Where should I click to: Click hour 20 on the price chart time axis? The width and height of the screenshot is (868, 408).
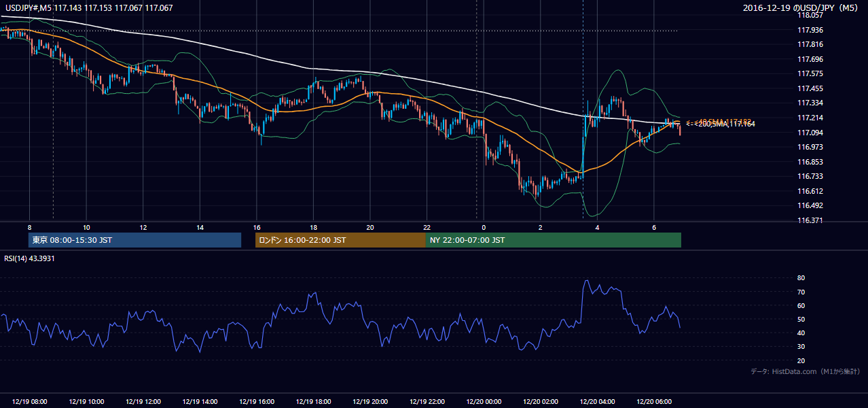tap(370, 227)
